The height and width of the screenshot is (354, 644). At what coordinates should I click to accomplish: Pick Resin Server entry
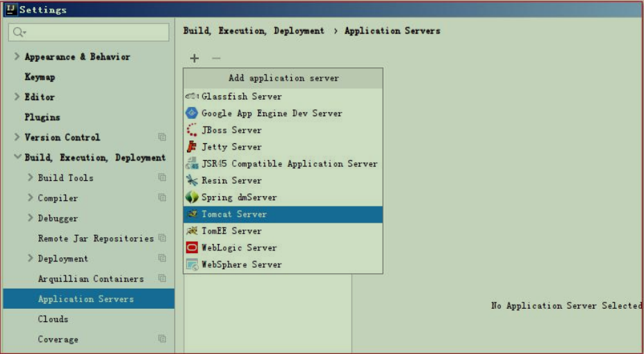(x=283, y=181)
